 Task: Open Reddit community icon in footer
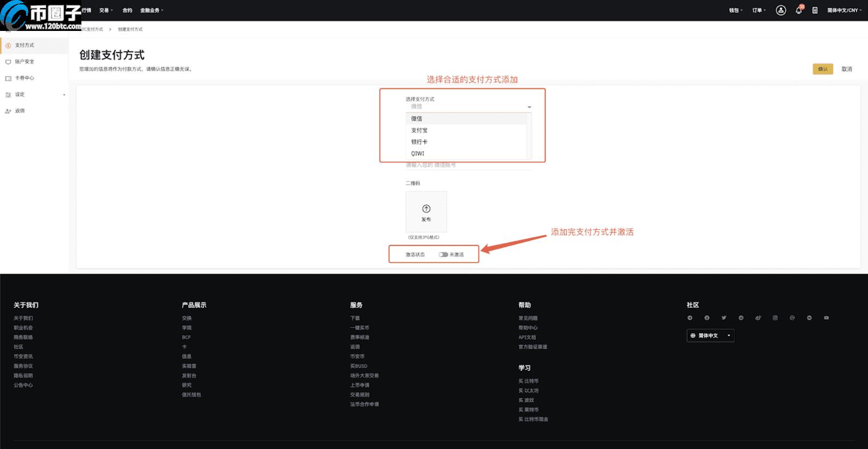741,318
